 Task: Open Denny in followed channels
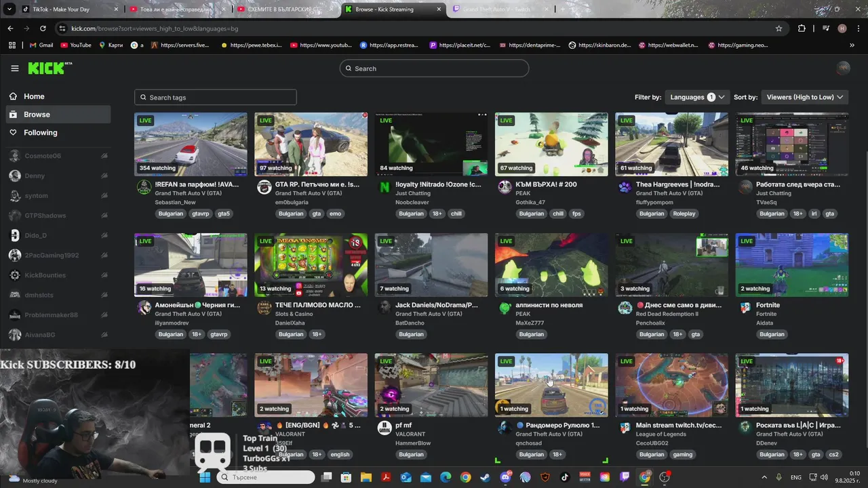58,176
